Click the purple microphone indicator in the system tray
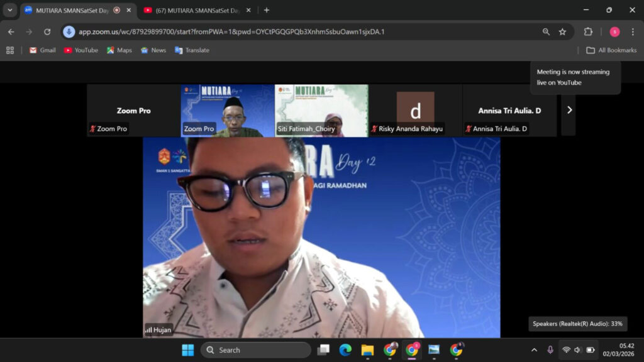The width and height of the screenshot is (644, 362). 550,350
